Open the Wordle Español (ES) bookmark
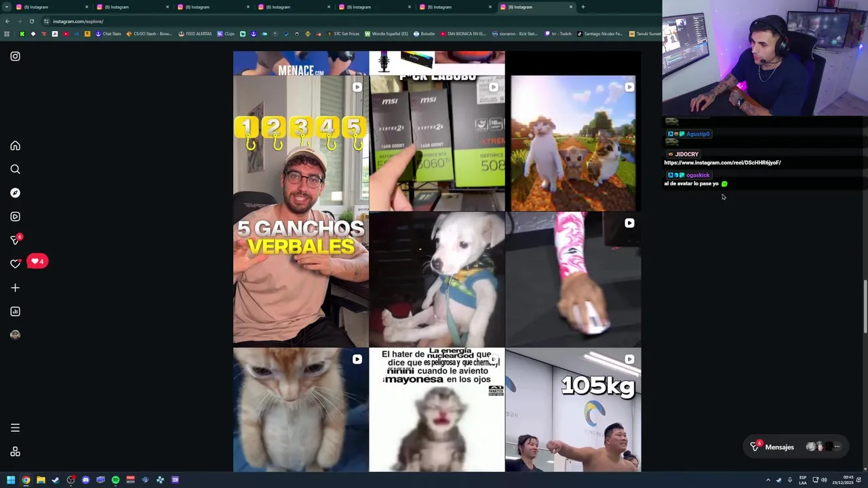The width and height of the screenshot is (868, 488). [x=387, y=34]
